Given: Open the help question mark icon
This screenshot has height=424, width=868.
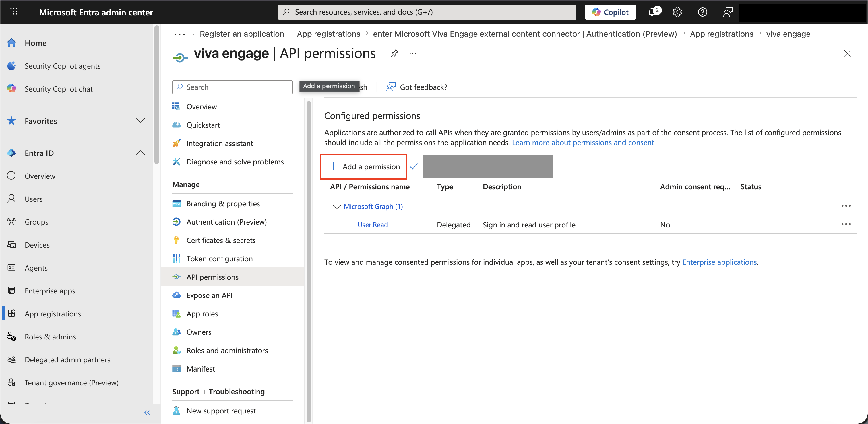Looking at the screenshot, I should pyautogui.click(x=702, y=12).
